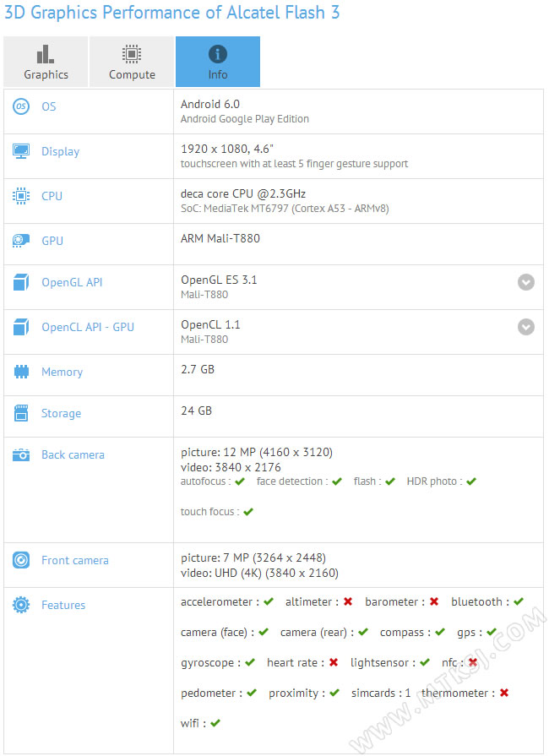
Task: Click the Android Google Play Edition text
Action: pos(245,119)
